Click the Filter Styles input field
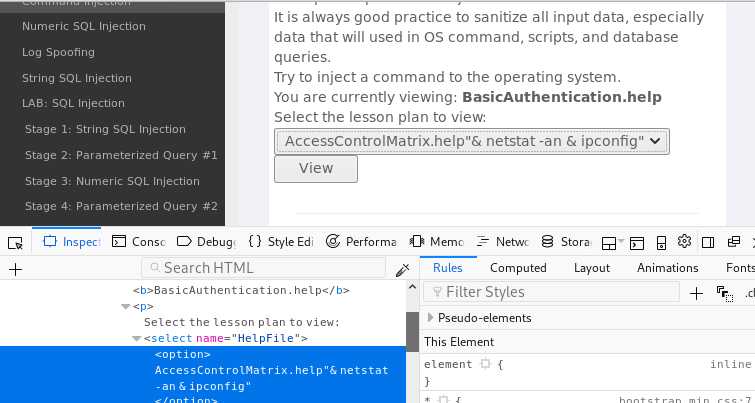This screenshot has width=755, height=403. [551, 292]
